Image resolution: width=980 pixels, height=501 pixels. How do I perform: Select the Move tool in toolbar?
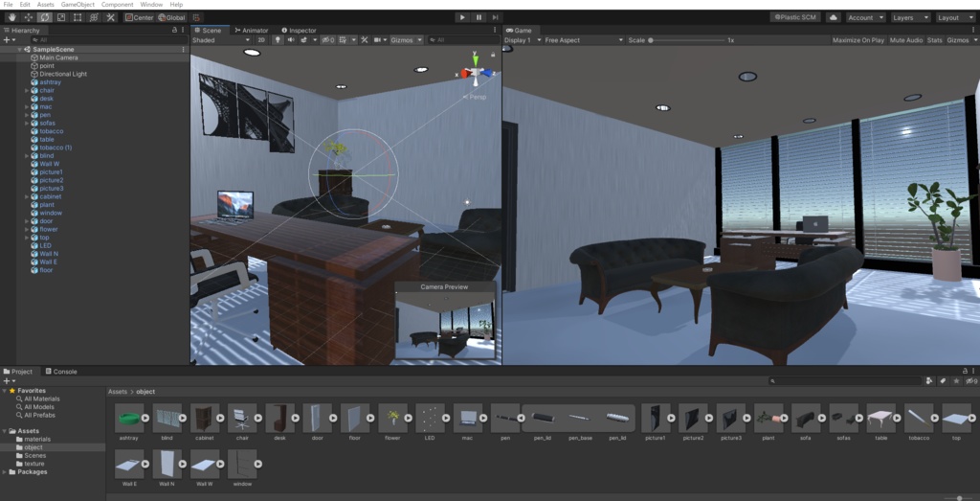pyautogui.click(x=28, y=17)
